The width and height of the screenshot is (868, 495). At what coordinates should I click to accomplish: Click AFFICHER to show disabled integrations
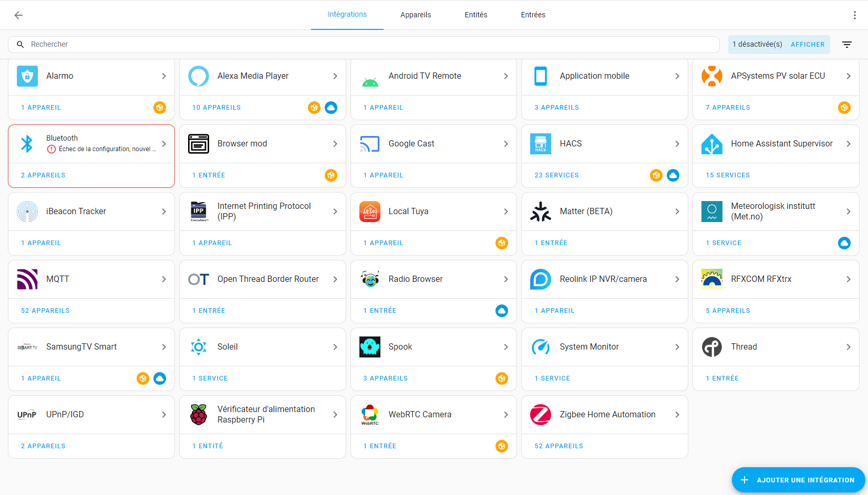tap(808, 45)
